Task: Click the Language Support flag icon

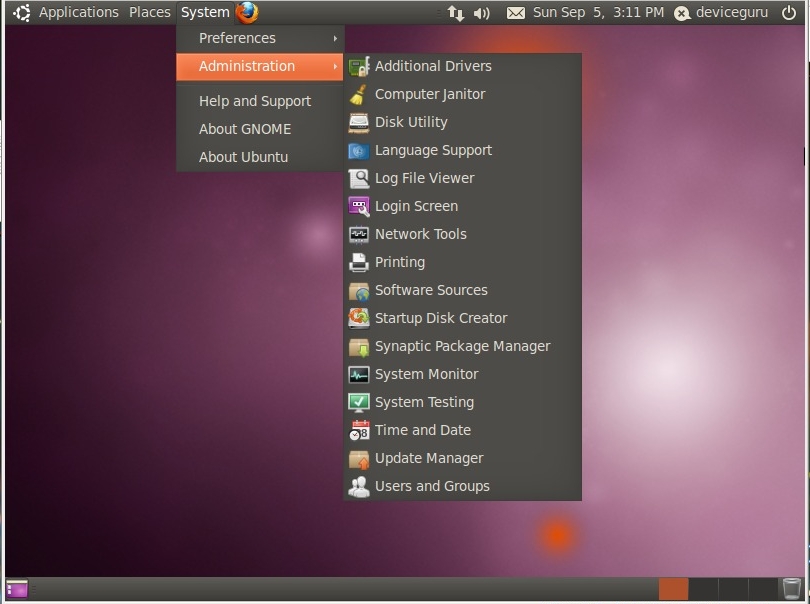Action: [x=359, y=150]
